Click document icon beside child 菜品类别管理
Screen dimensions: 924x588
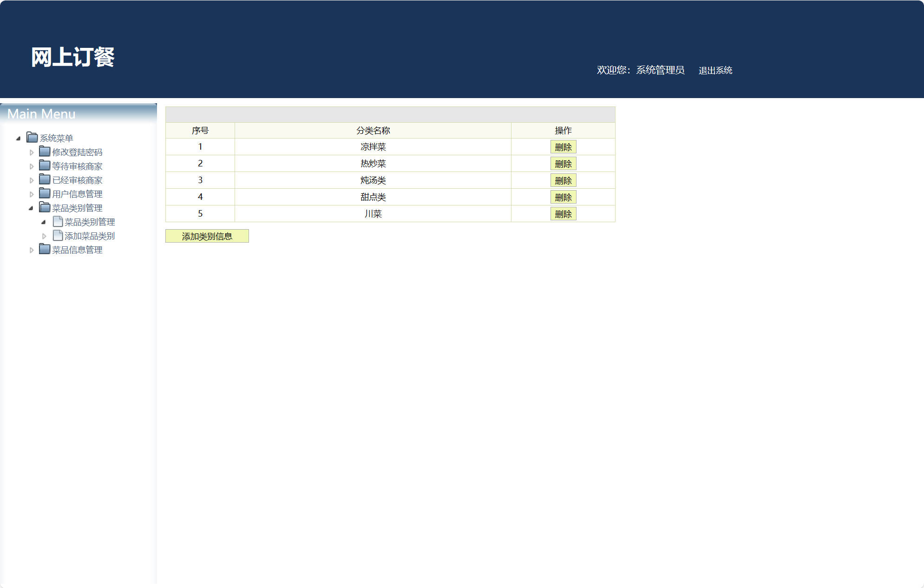click(x=58, y=221)
